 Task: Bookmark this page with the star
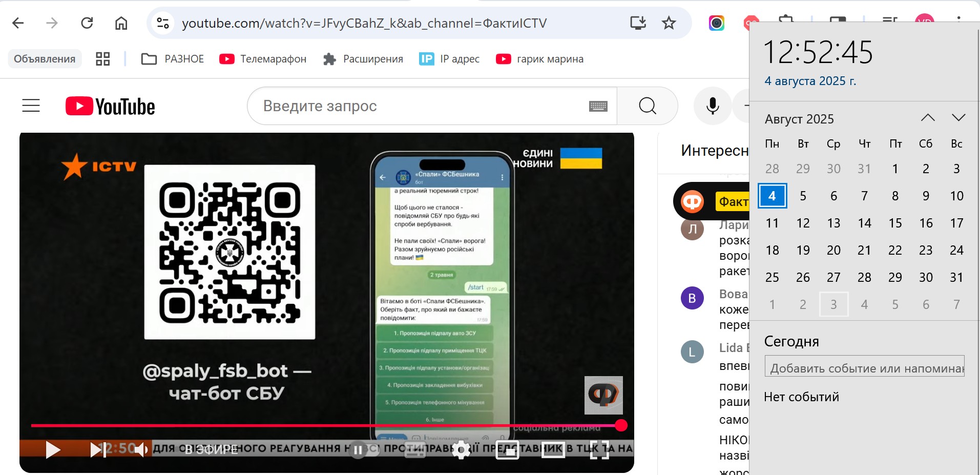(669, 23)
